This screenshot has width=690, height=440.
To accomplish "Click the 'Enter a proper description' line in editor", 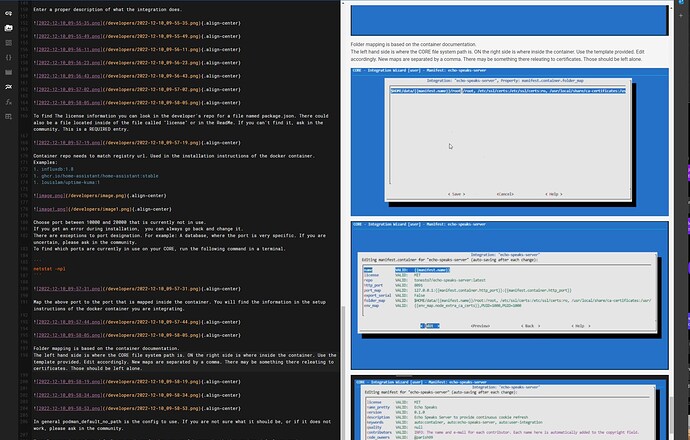I will click(x=107, y=9).
